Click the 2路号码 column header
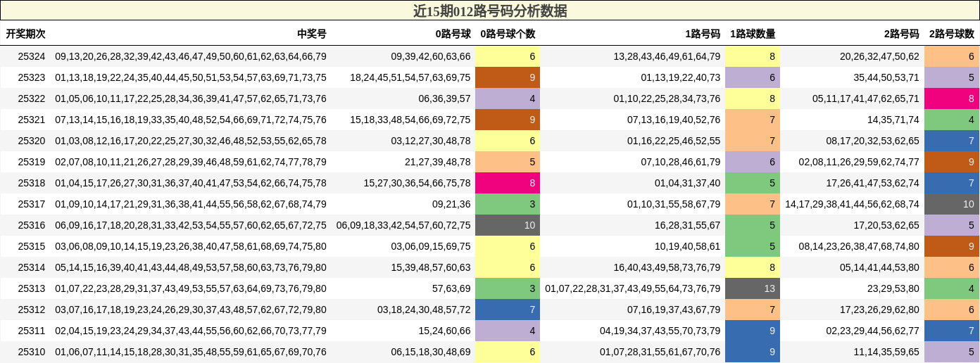 click(x=902, y=34)
